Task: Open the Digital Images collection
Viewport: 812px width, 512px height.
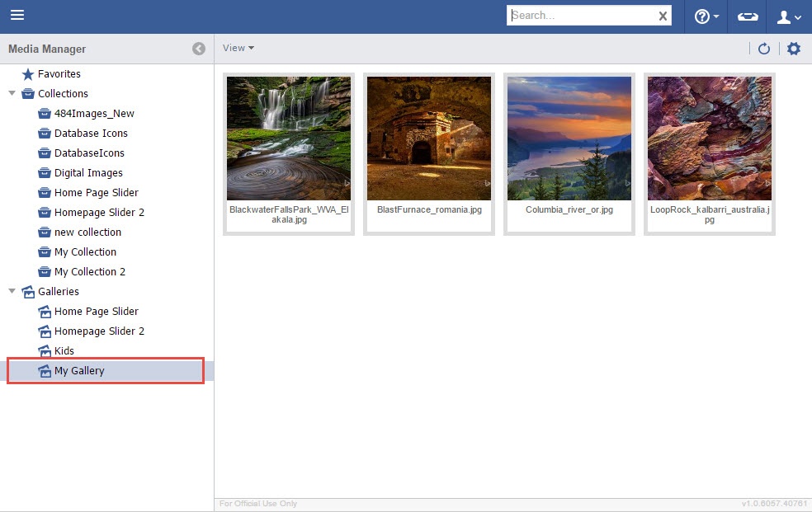Action: click(87, 173)
